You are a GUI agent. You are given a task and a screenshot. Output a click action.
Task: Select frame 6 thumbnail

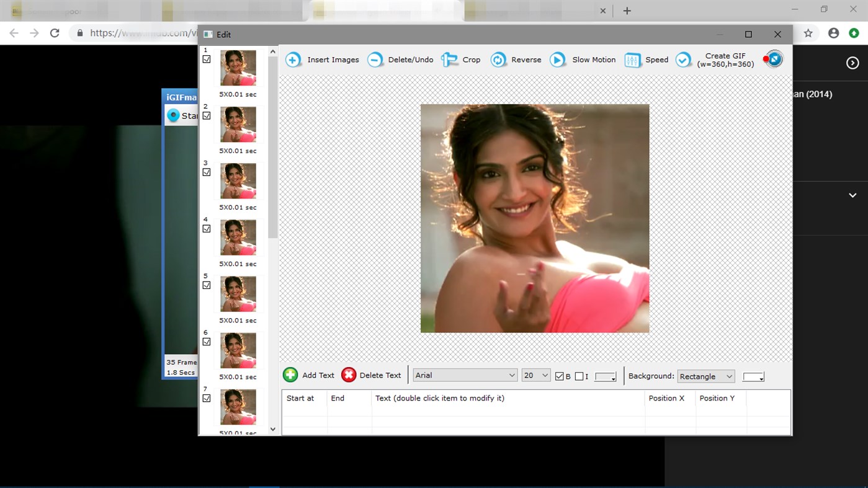pyautogui.click(x=238, y=350)
